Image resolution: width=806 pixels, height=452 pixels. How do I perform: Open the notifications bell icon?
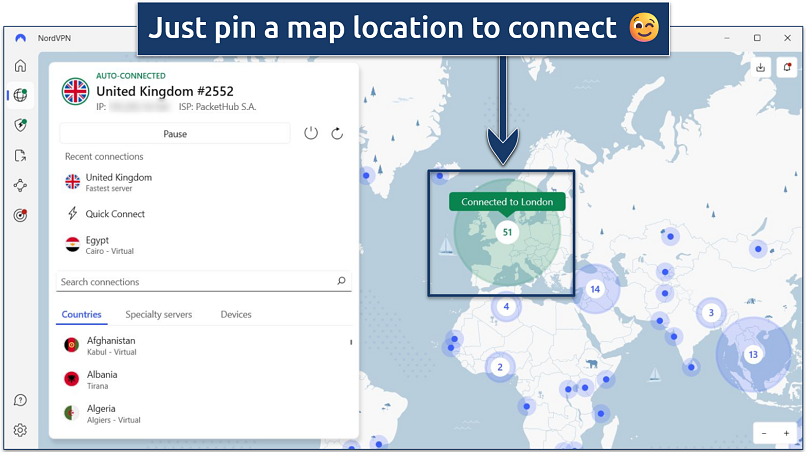pyautogui.click(x=787, y=68)
